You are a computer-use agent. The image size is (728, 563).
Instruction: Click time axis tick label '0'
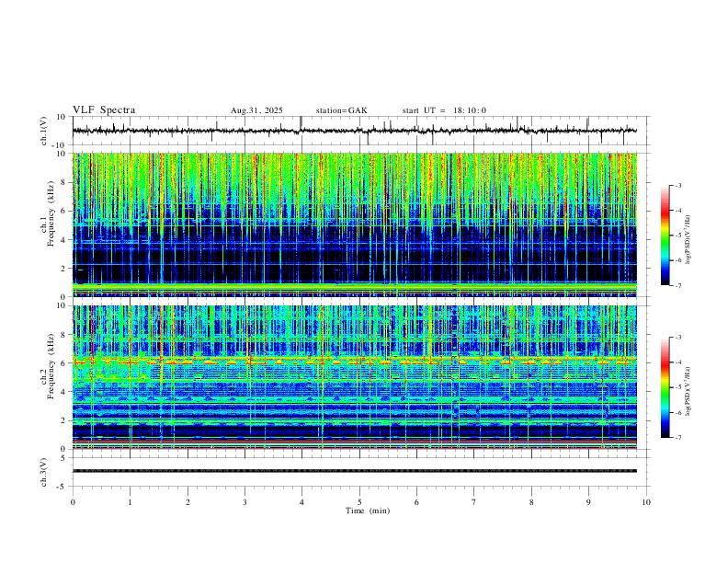tap(73, 502)
